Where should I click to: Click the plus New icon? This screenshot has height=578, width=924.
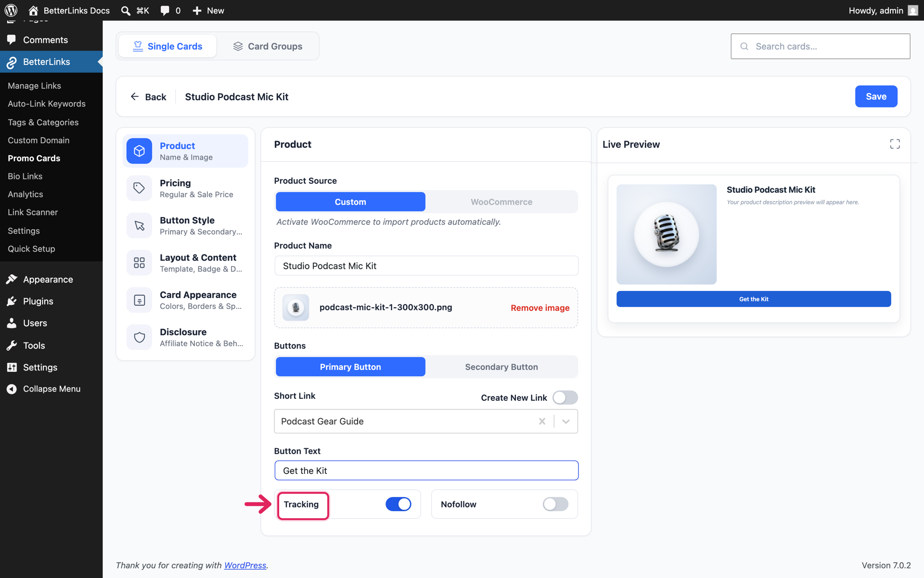coord(197,10)
